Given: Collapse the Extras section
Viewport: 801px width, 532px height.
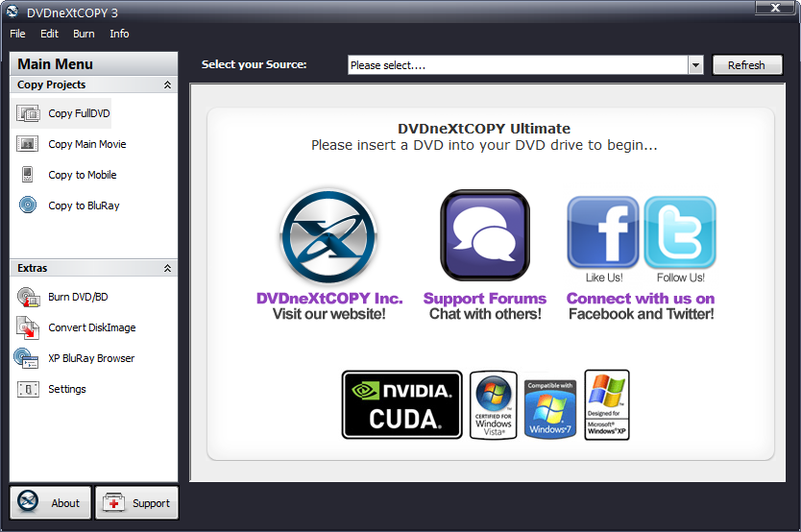Looking at the screenshot, I should 167,268.
